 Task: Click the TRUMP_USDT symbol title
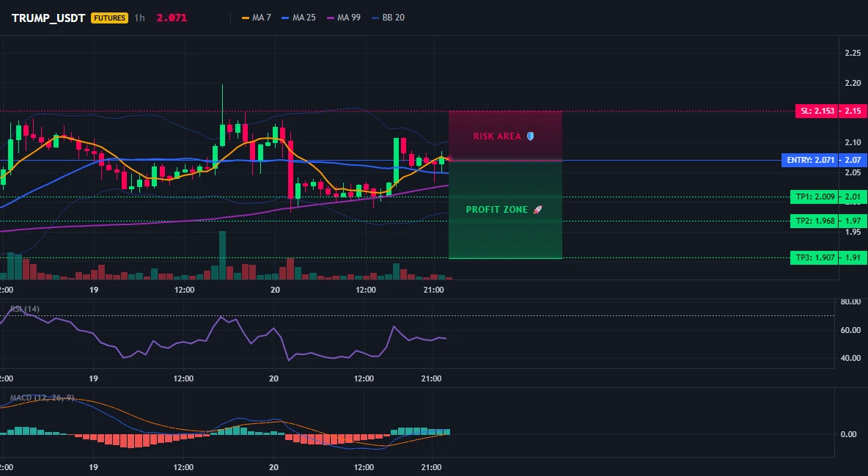48,18
